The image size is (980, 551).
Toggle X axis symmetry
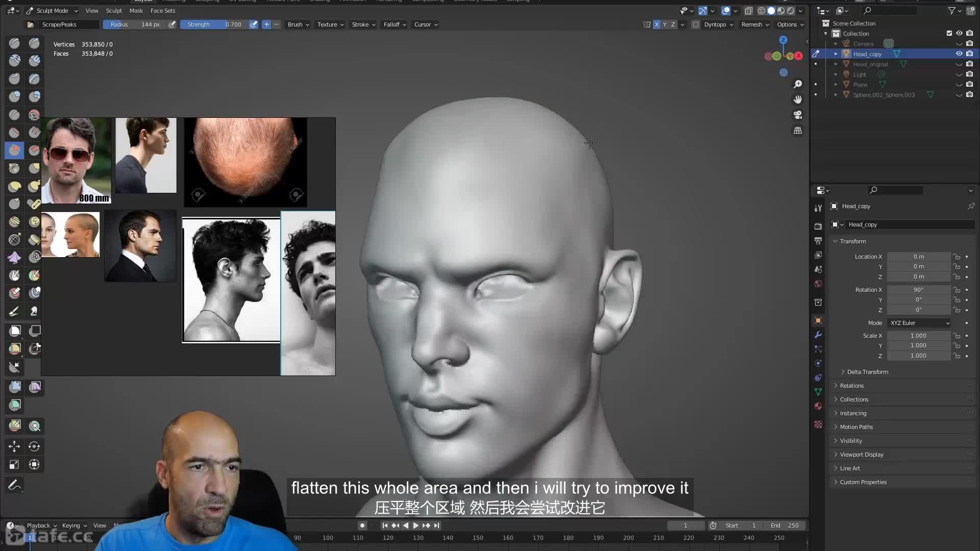[x=656, y=24]
